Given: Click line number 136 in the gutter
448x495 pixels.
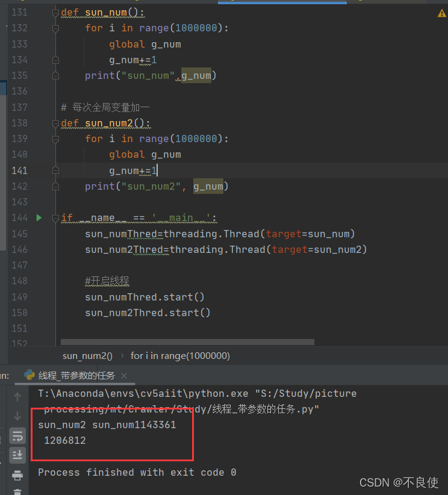Looking at the screenshot, I should [x=20, y=92].
